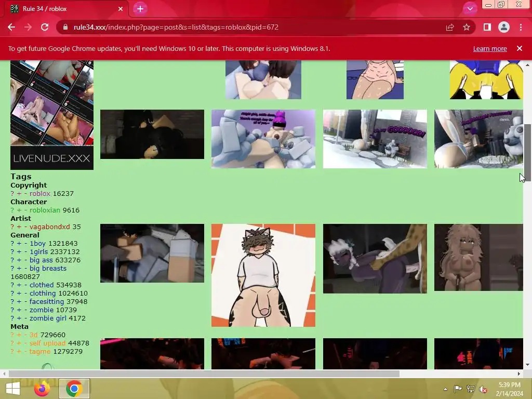Viewport: 532px width, 399px height.
Task: Dismiss the Chrome update notification bar
Action: click(x=520, y=48)
